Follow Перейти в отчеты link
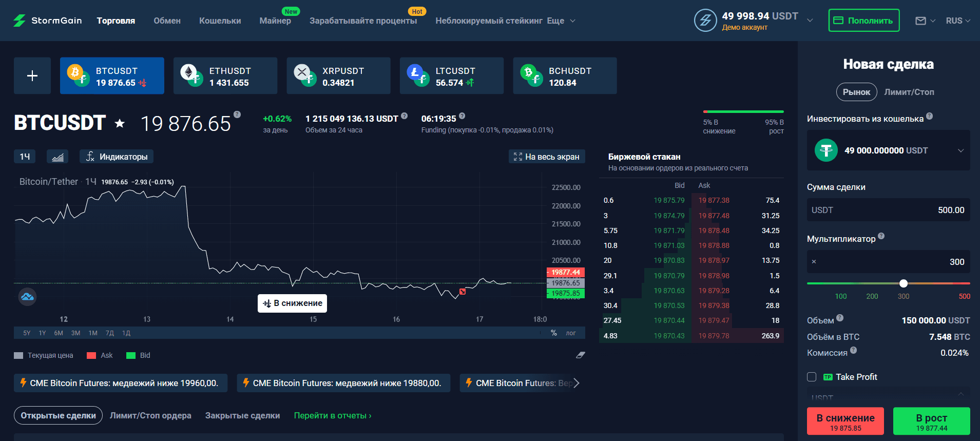This screenshot has width=980, height=441. [332, 415]
